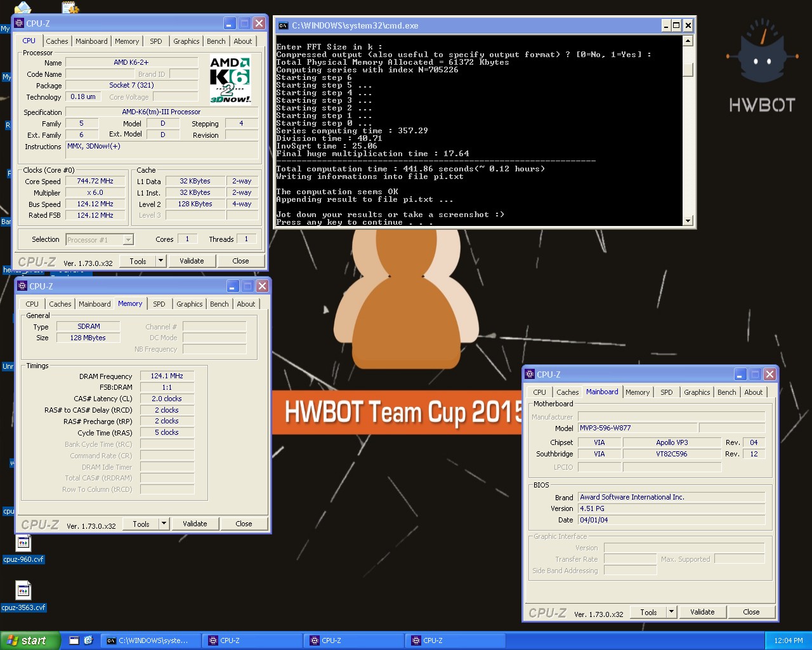
Task: Open the Start menu
Action: point(30,640)
